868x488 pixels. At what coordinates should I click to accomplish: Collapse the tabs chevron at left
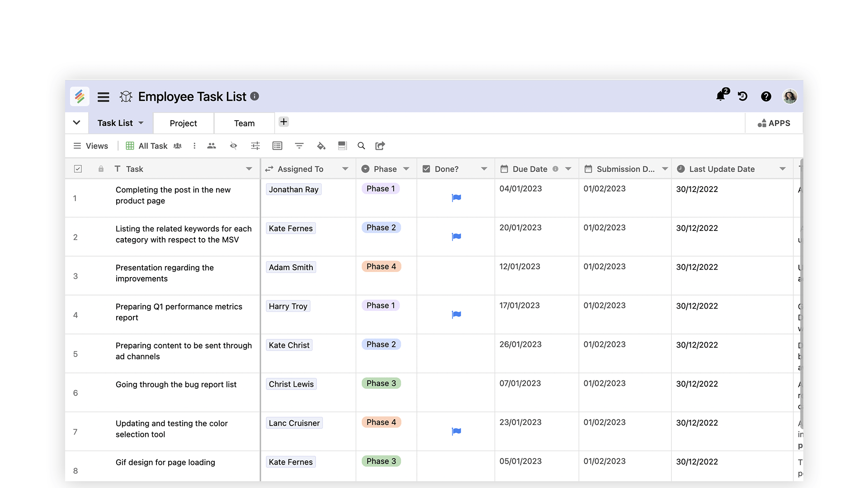[x=76, y=122]
